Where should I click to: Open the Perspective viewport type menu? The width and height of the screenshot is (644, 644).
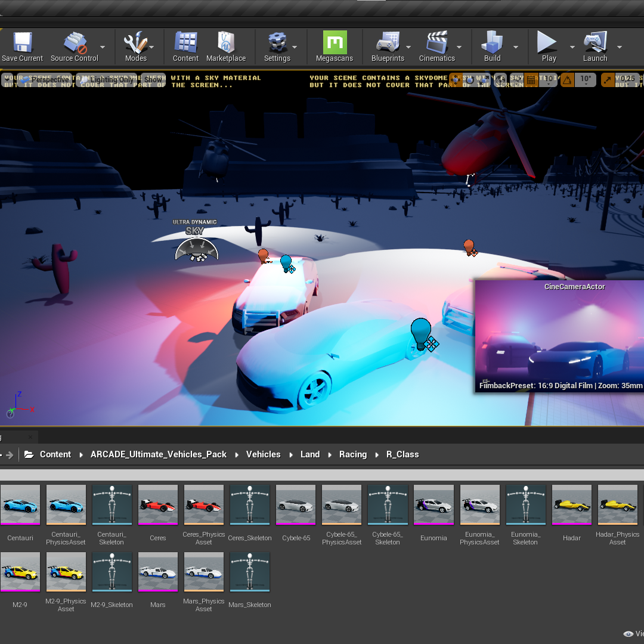tap(47, 79)
